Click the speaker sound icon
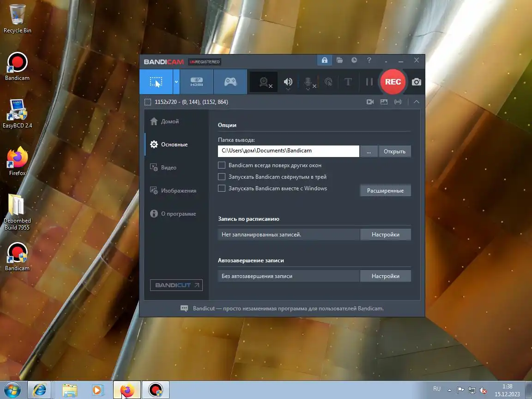The height and width of the screenshot is (399, 532). 288,82
